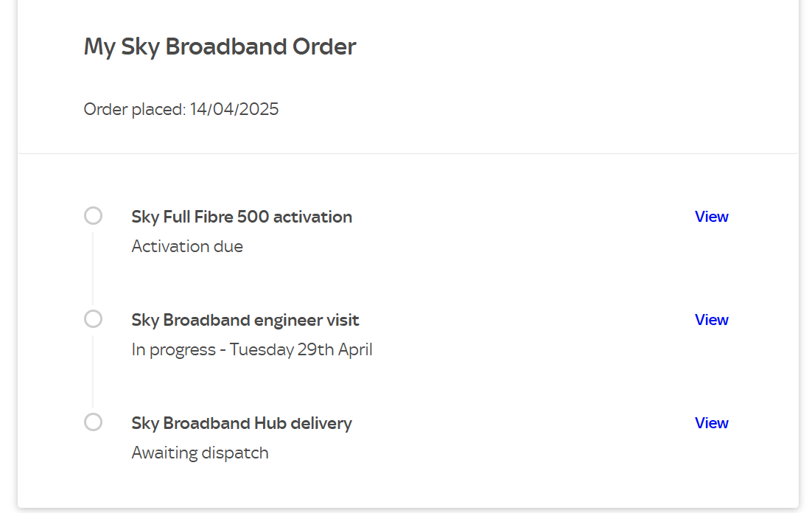Click 'Activation due' status text
This screenshot has width=812, height=513.
[x=187, y=245]
